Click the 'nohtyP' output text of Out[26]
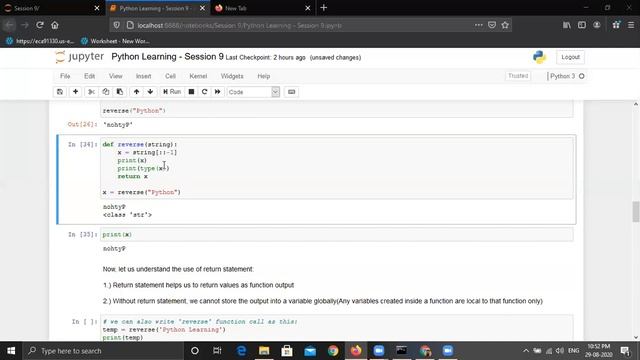This screenshot has height=360, width=640. click(118, 125)
